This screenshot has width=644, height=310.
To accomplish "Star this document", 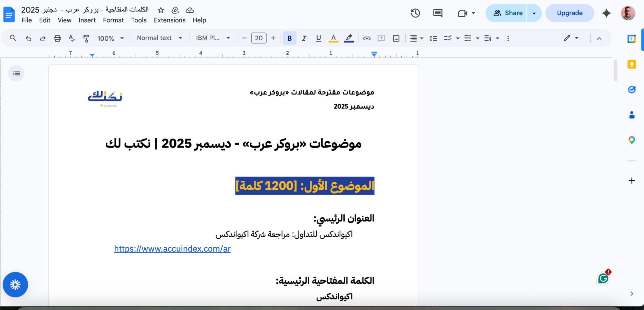I will [161, 10].
